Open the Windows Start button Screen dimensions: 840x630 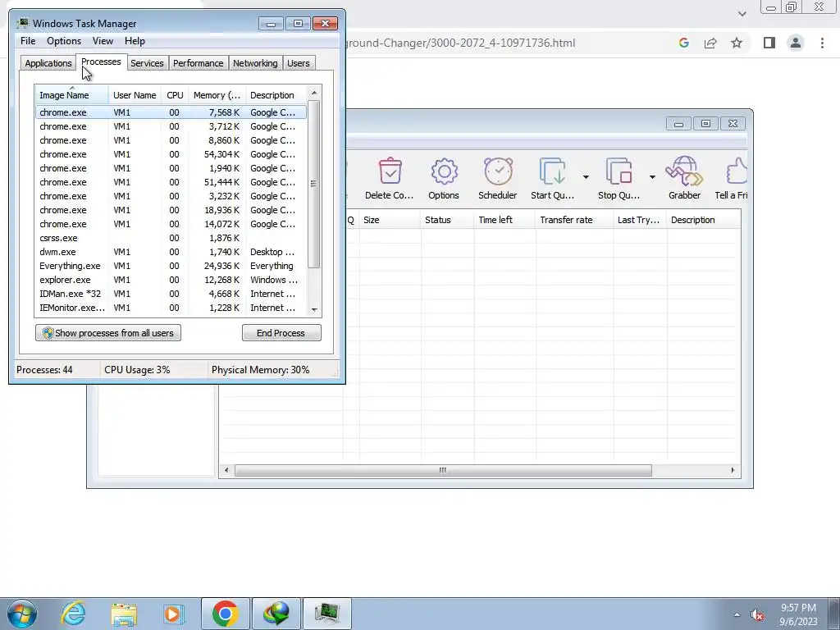(x=22, y=614)
